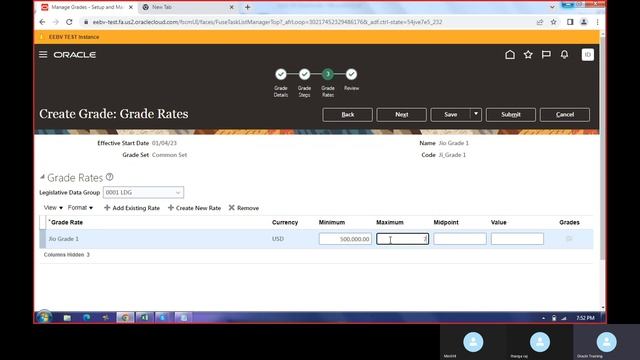Open Oracle favorites star icon in header
The image size is (640, 360).
[x=528, y=55]
